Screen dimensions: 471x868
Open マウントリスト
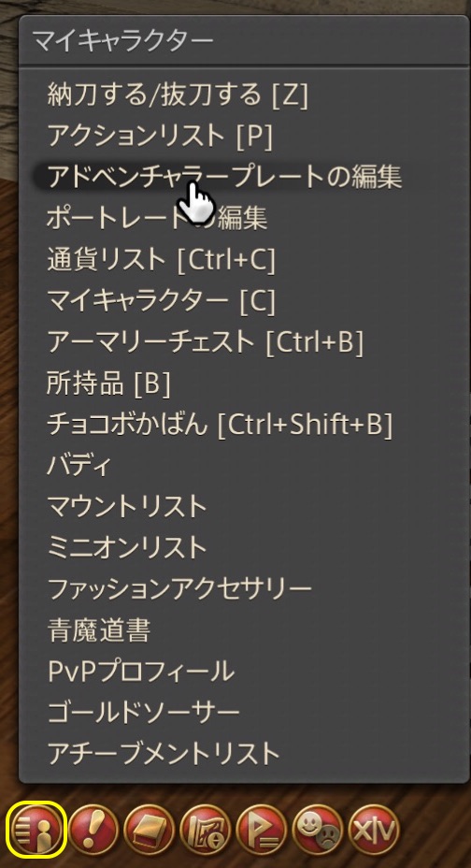[x=127, y=507]
